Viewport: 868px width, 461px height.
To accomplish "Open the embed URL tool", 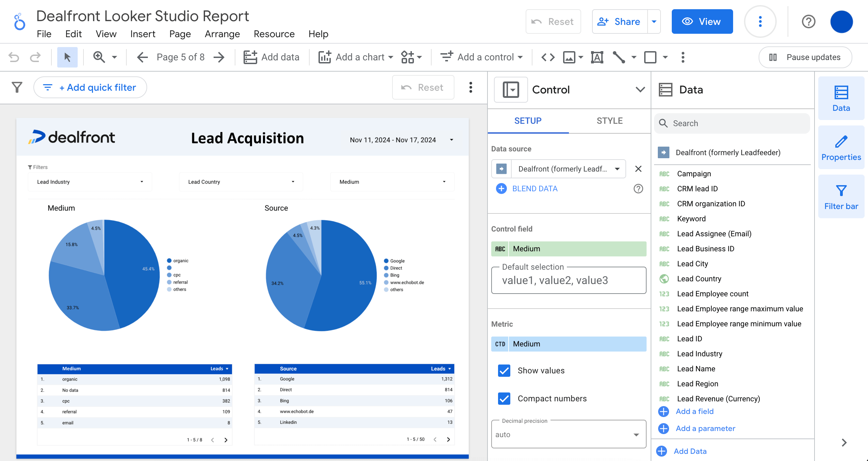I will (548, 57).
